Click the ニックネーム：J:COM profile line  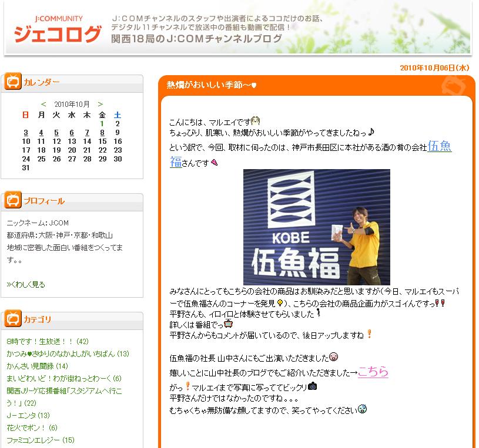coord(38,223)
